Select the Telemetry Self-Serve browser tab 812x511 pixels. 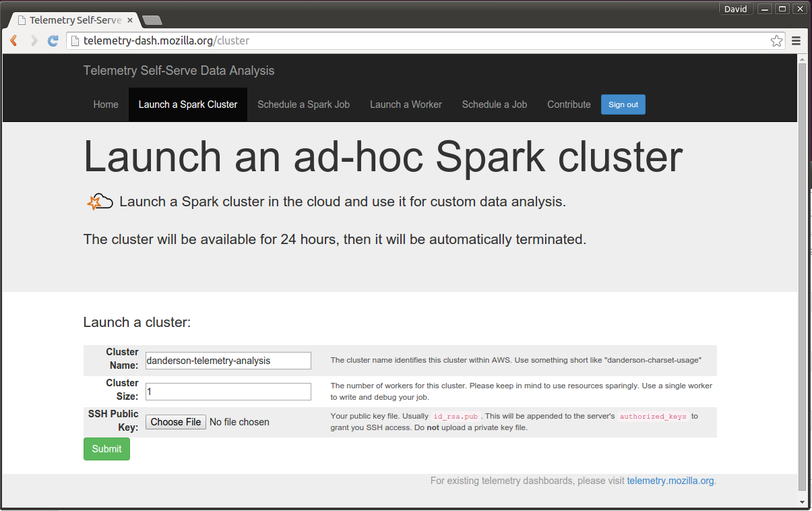click(74, 20)
